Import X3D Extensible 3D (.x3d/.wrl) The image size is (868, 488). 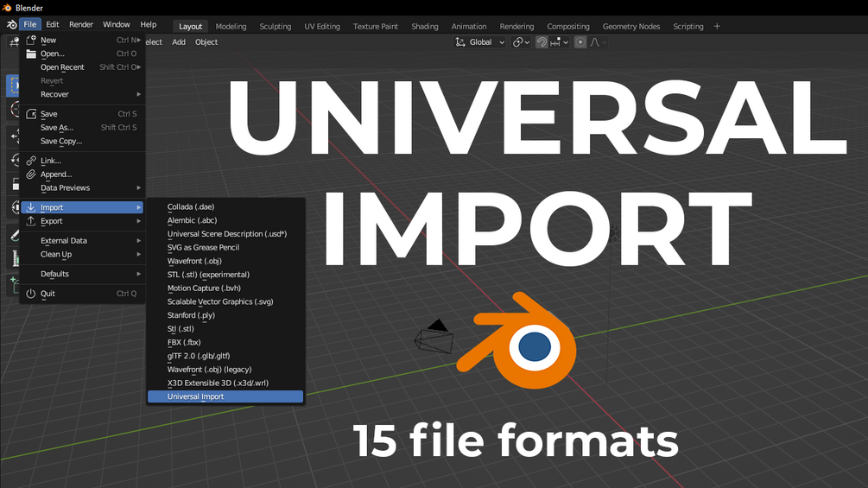[225, 383]
